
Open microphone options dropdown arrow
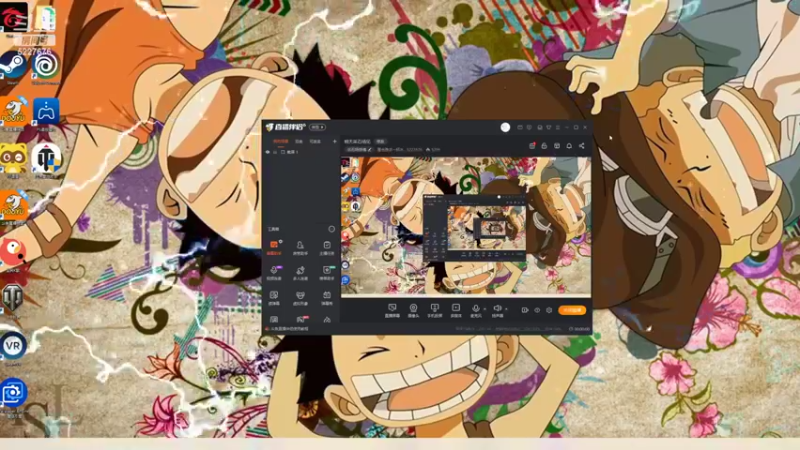(484, 309)
